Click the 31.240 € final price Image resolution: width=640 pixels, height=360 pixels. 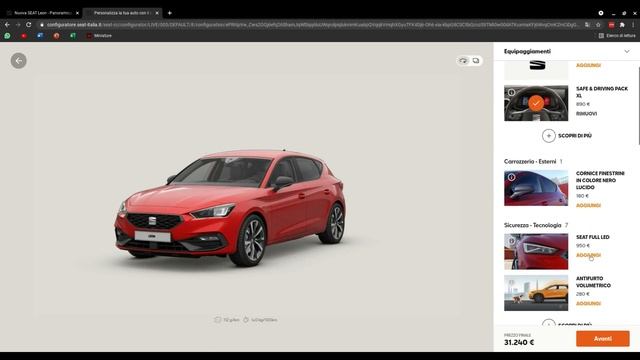(x=519, y=342)
